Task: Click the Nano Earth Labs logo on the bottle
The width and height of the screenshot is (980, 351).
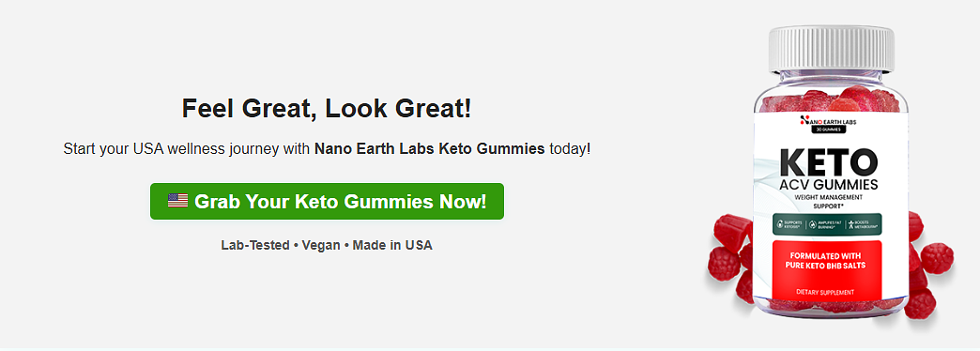Action: click(x=829, y=121)
